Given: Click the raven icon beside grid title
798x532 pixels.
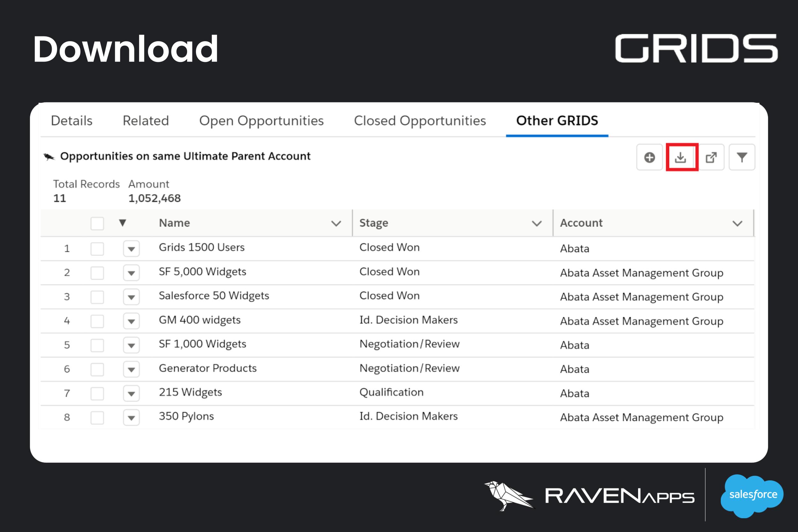Looking at the screenshot, I should 49,157.
